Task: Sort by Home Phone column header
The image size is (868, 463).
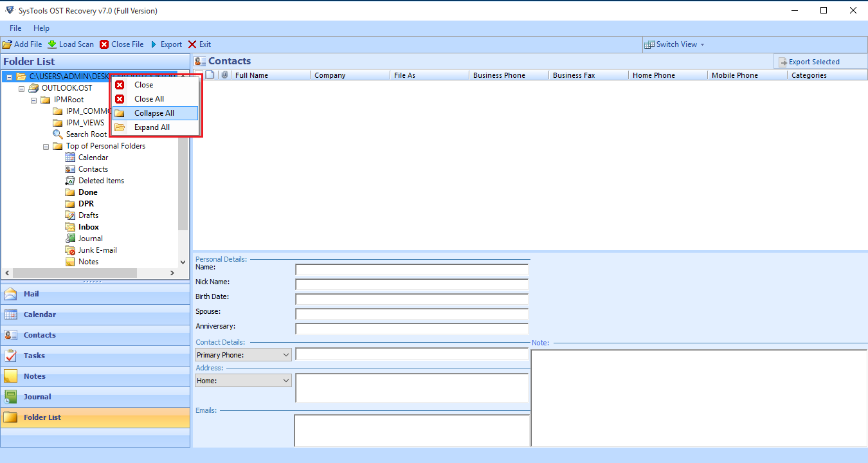Action: 668,75
